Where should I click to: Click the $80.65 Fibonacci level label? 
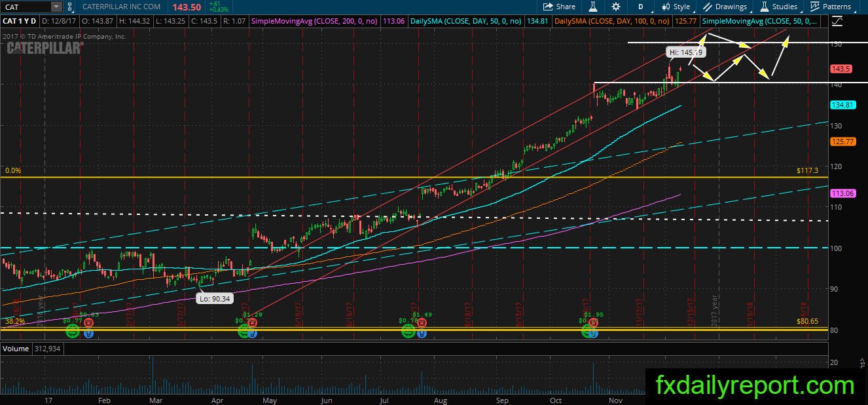(807, 321)
